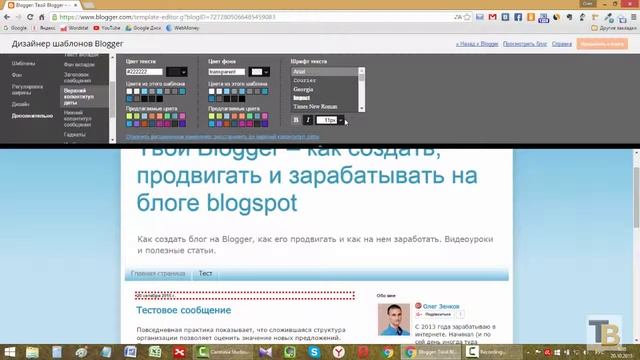Open the Дизайн section in sidebar

20,104
